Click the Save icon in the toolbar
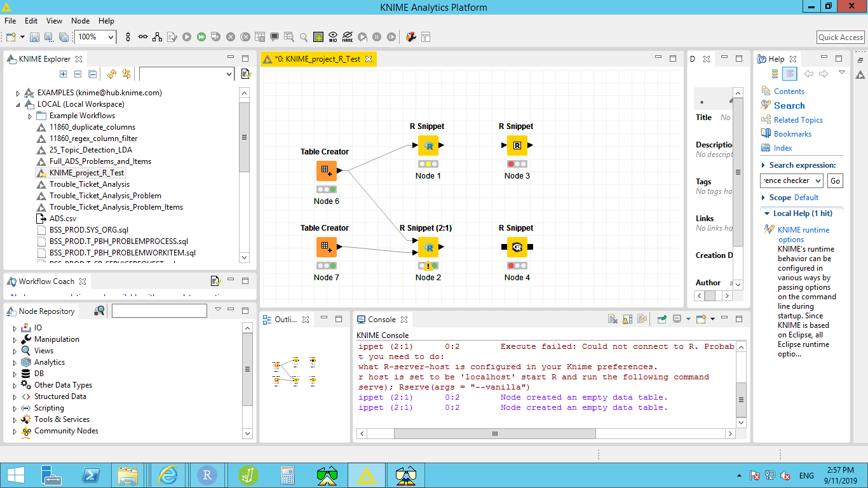 pos(35,37)
